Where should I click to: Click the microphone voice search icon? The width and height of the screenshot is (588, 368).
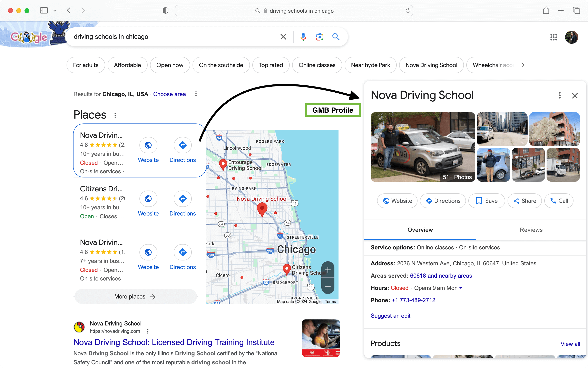[303, 37]
